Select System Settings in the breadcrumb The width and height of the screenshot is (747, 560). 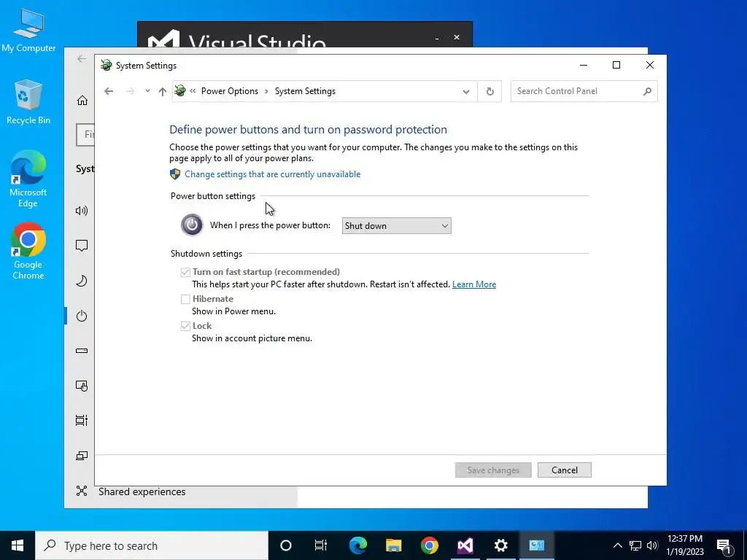tap(305, 91)
